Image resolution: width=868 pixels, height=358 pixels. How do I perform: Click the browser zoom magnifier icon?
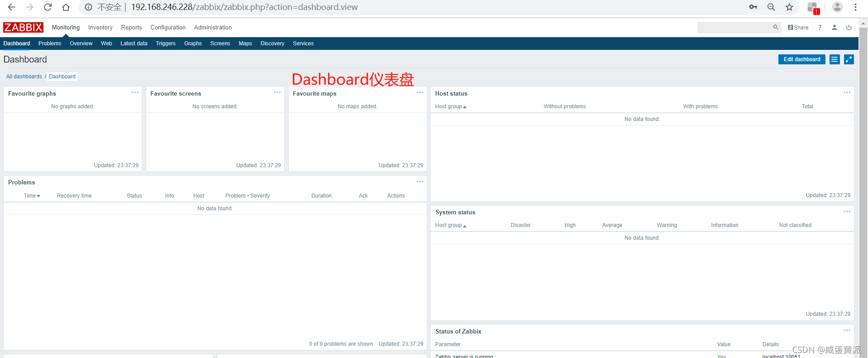[771, 7]
